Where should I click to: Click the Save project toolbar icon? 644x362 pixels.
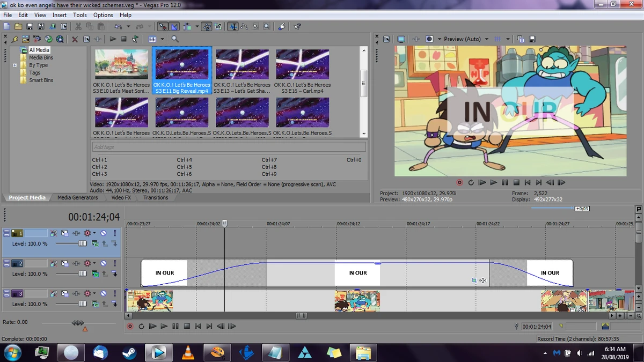[x=30, y=26]
